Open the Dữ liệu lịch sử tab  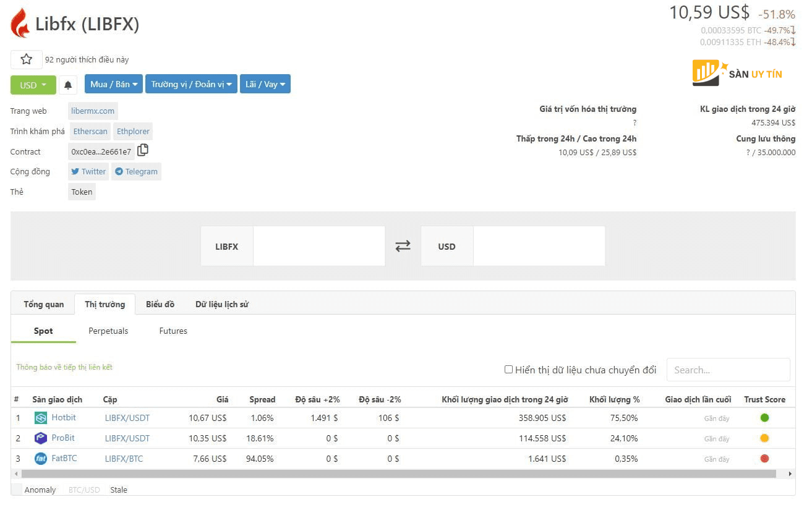(x=222, y=304)
